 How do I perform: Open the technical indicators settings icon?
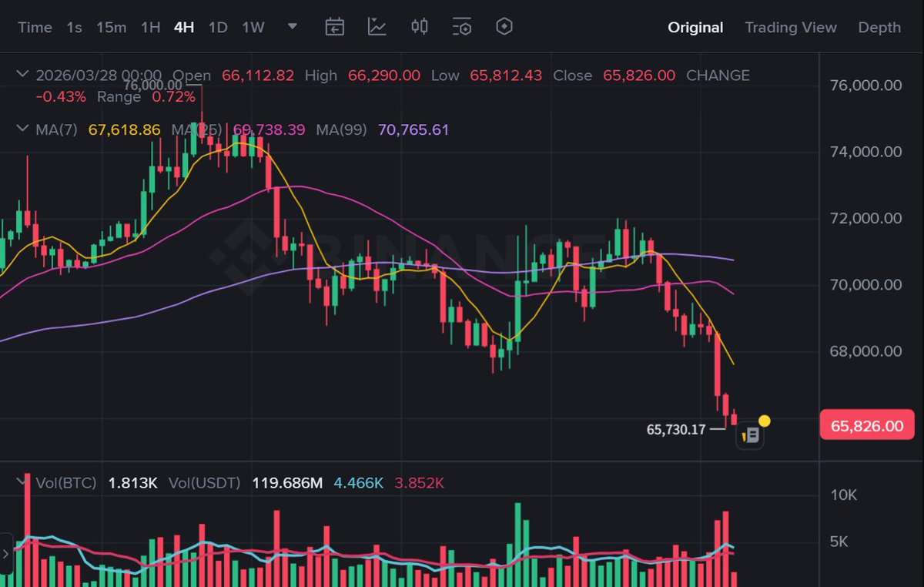461,26
